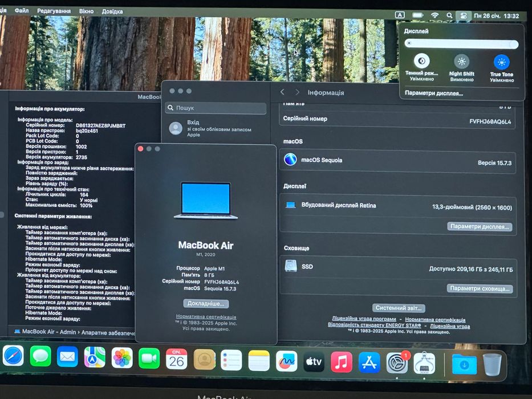Open the Редагування menu
532x399 pixels.
point(54,11)
